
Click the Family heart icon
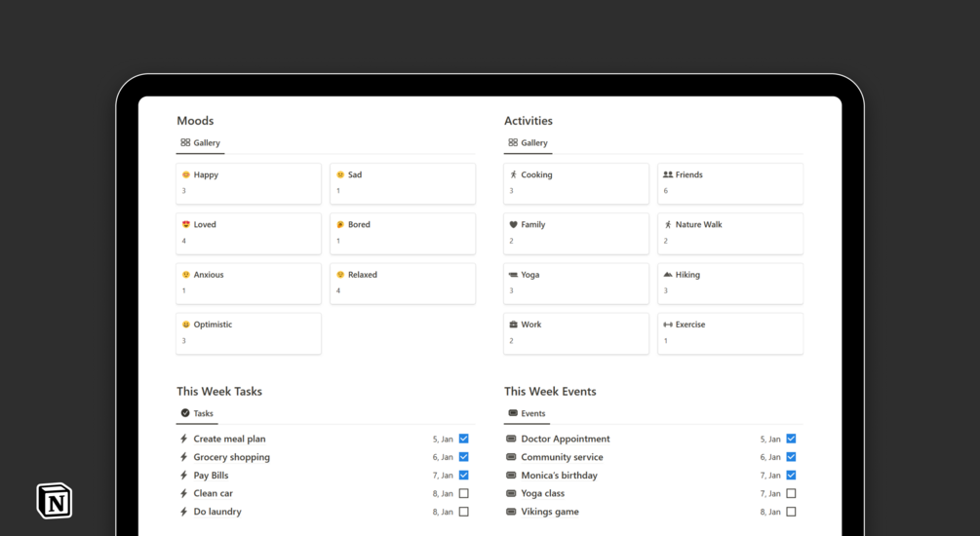pos(513,224)
